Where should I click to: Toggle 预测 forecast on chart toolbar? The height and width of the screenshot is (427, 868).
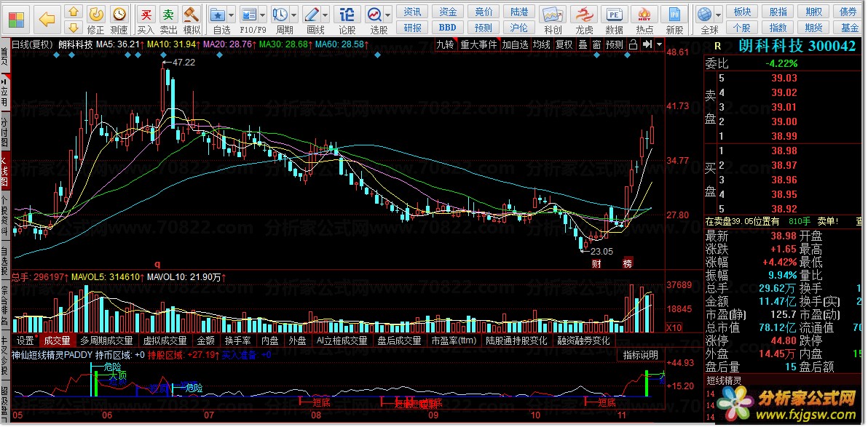click(615, 44)
